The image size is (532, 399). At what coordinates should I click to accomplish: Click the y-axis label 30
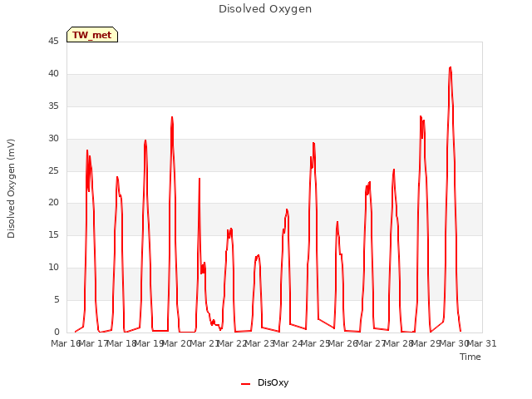coord(53,138)
